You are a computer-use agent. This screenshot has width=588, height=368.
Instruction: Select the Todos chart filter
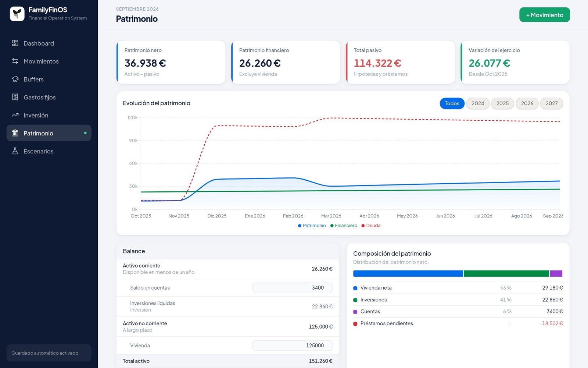coord(452,103)
